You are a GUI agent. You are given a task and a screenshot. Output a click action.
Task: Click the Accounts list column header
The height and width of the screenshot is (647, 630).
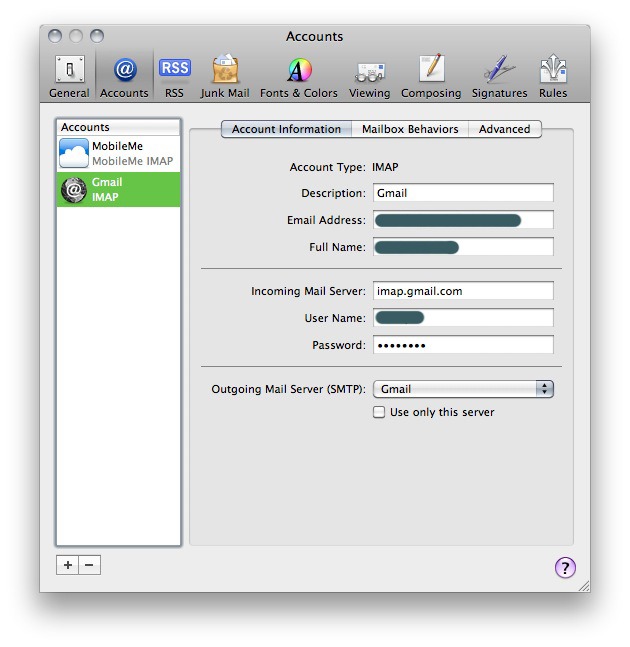click(x=118, y=127)
